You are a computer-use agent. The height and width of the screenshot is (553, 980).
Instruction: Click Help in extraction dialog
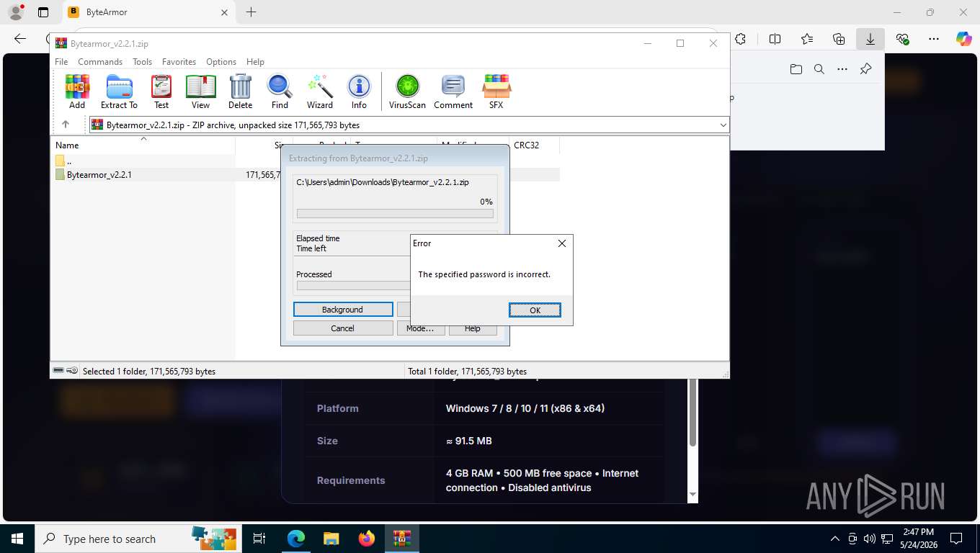coord(473,328)
